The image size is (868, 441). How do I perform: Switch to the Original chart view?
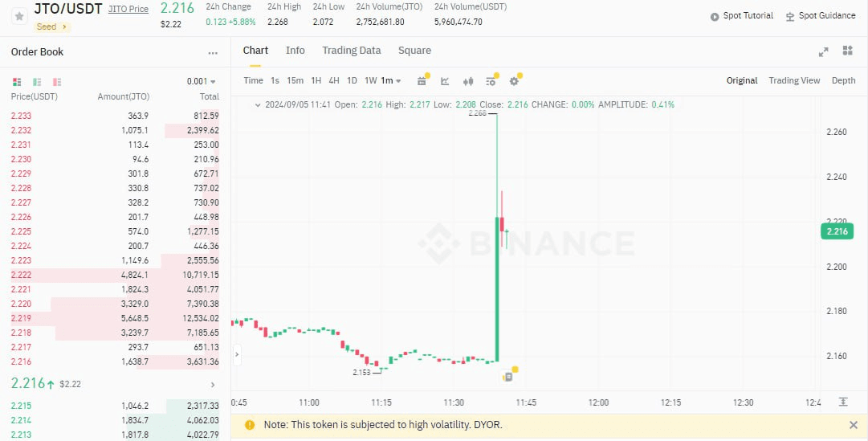click(x=742, y=81)
